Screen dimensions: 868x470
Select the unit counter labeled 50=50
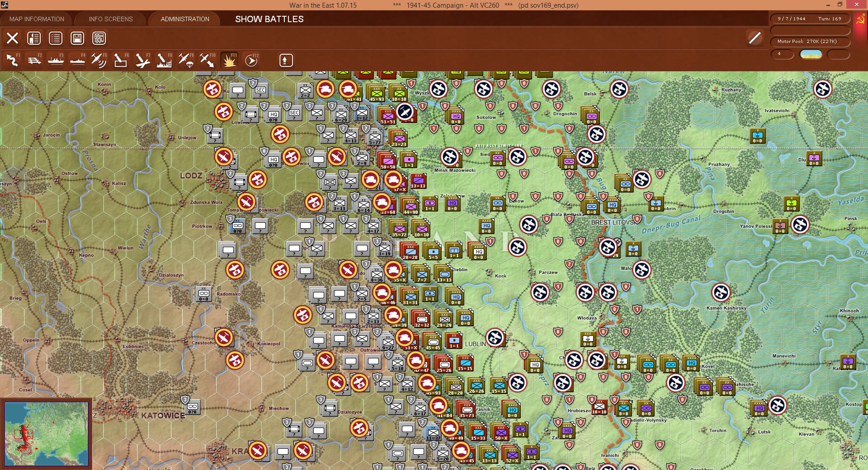point(388,161)
